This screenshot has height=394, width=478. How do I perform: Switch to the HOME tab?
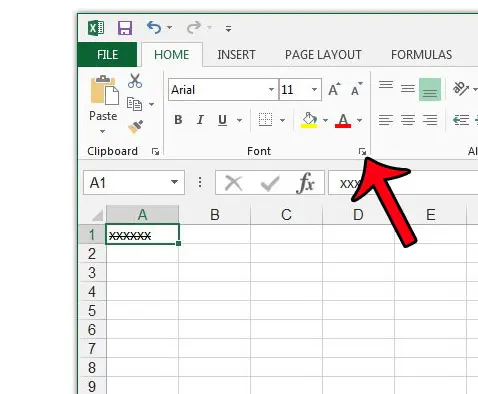(171, 55)
